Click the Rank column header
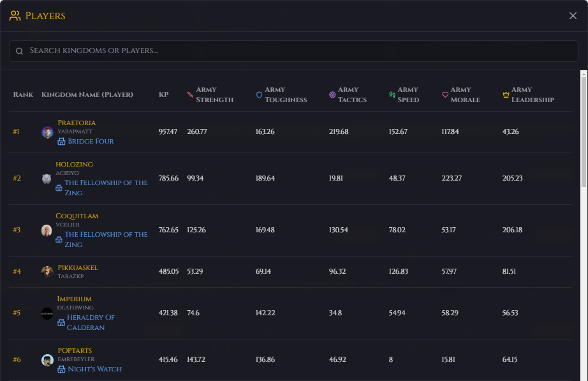Screen dimensions: 588x381 (x=23, y=94)
